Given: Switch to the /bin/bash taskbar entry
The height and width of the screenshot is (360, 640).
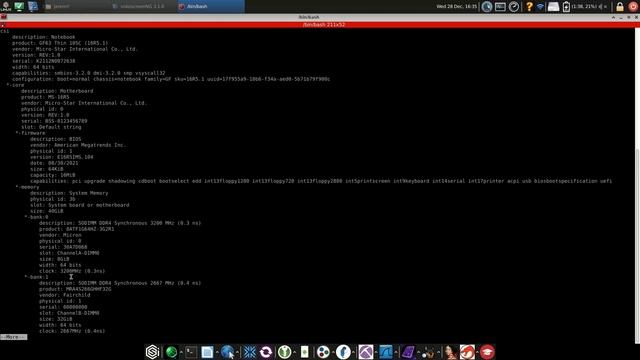Looking at the screenshot, I should point(211,7).
